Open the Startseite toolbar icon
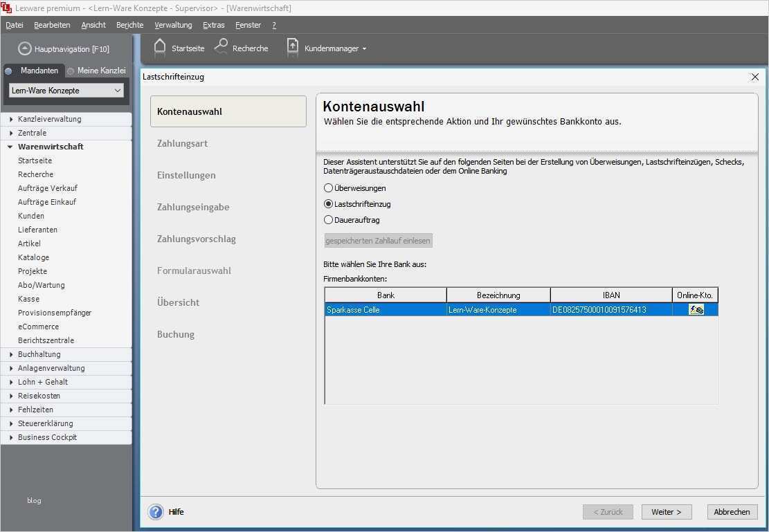The height and width of the screenshot is (532, 769). [x=161, y=48]
